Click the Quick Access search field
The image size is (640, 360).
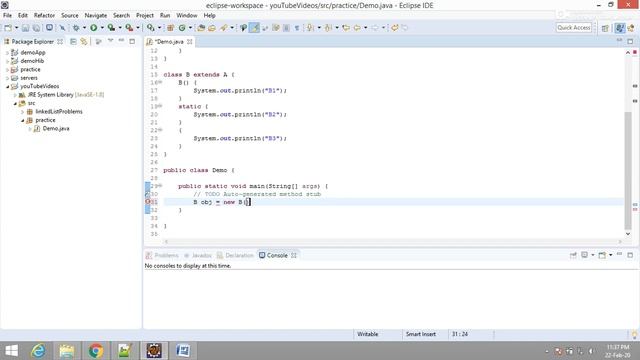coord(573,28)
